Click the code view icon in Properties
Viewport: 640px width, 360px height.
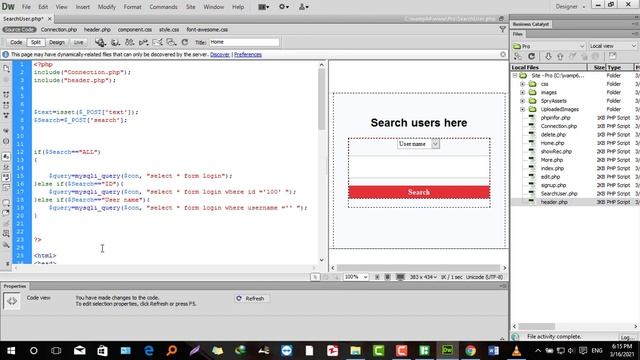point(12,301)
